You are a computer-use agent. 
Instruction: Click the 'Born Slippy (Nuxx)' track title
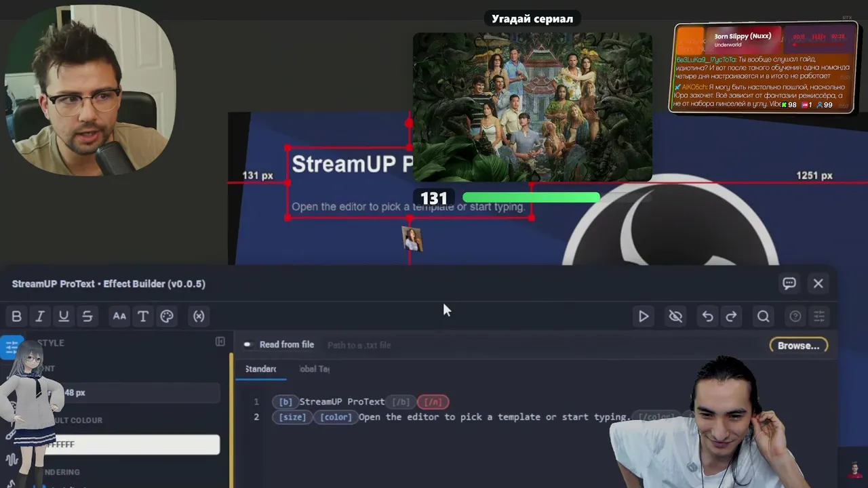743,36
